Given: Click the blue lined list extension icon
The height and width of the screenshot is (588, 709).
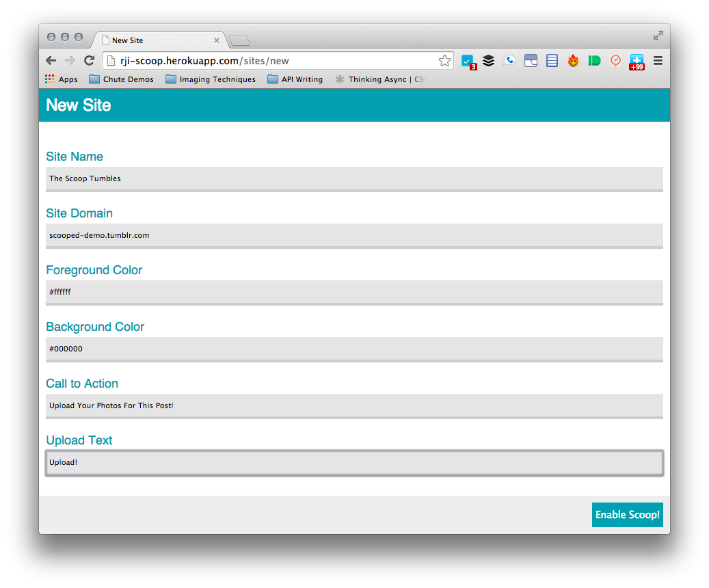Looking at the screenshot, I should click(x=552, y=61).
